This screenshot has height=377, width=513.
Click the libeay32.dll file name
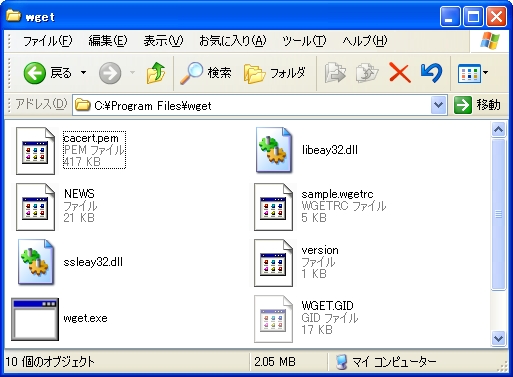coord(330,150)
